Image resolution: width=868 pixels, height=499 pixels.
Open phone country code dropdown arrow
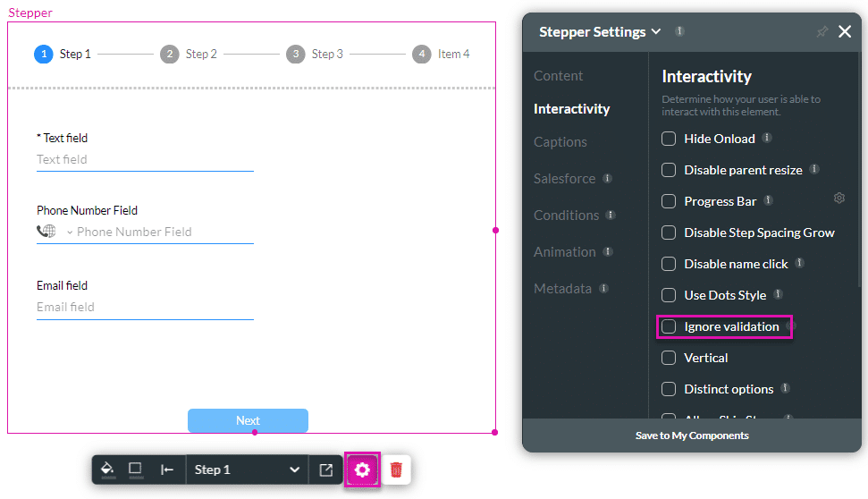coord(70,232)
